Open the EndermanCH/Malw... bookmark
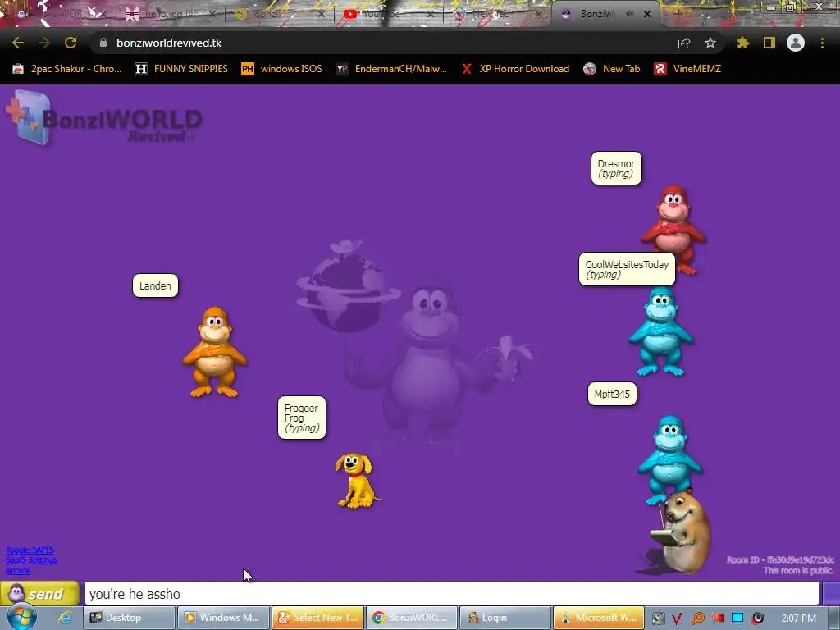840x630 pixels. click(x=391, y=69)
